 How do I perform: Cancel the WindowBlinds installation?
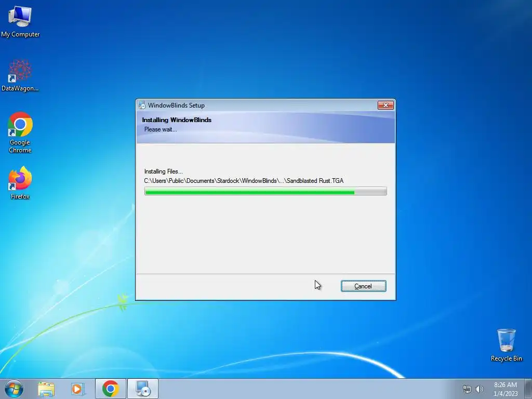[363, 286]
